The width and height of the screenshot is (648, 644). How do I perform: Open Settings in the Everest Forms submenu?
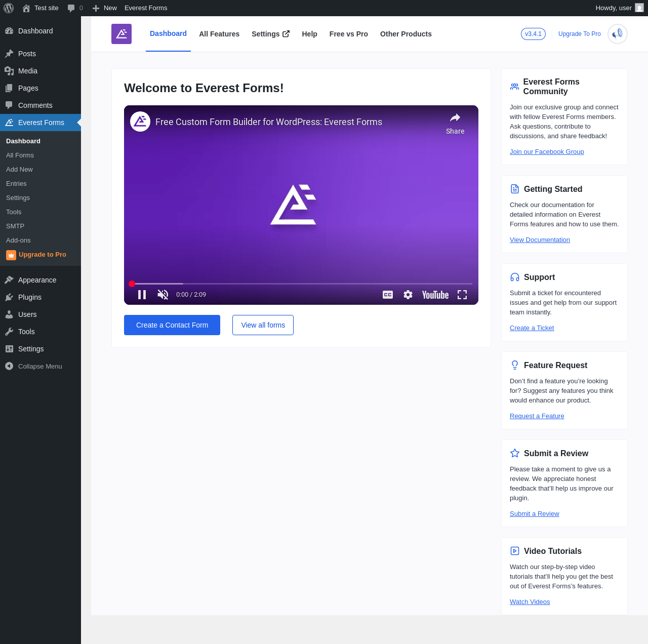(x=18, y=198)
